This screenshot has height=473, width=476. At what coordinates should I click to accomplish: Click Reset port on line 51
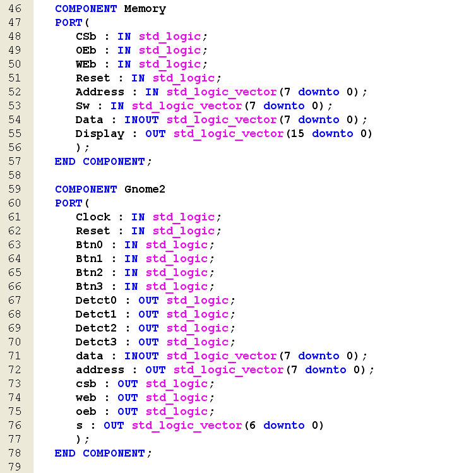pyautogui.click(x=93, y=78)
